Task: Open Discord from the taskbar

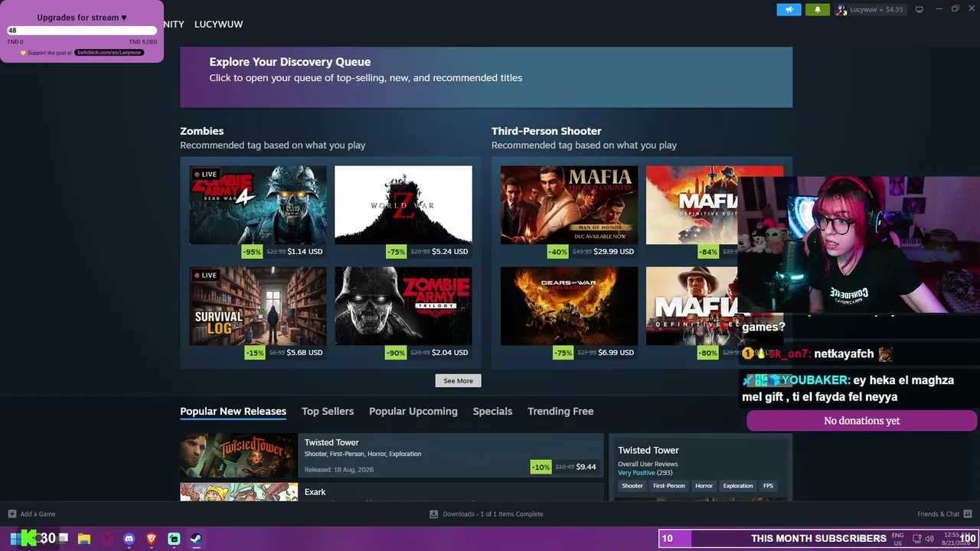Action: pos(129,539)
